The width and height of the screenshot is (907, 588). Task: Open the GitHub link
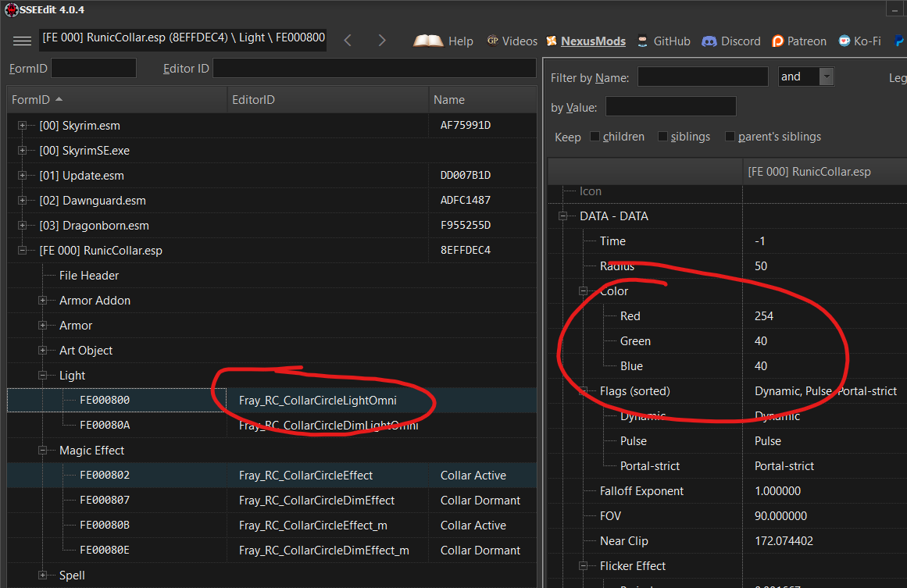coord(671,41)
